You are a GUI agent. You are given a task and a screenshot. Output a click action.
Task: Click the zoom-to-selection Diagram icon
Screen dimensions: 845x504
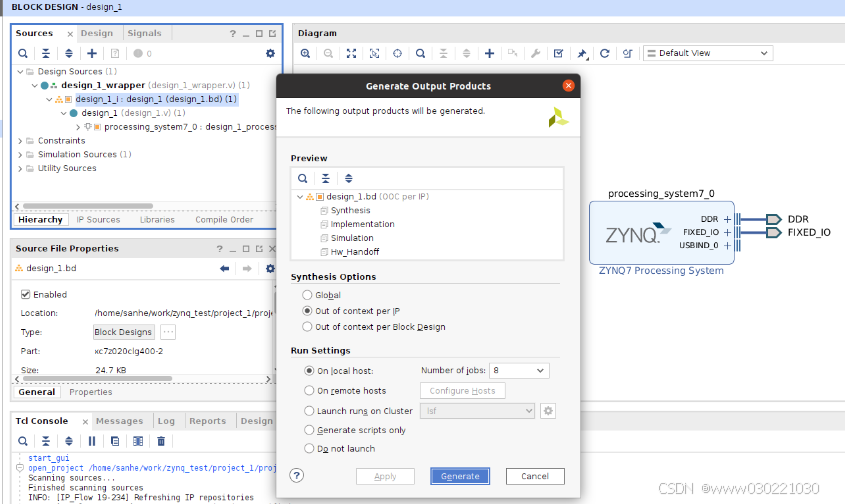[x=374, y=53]
